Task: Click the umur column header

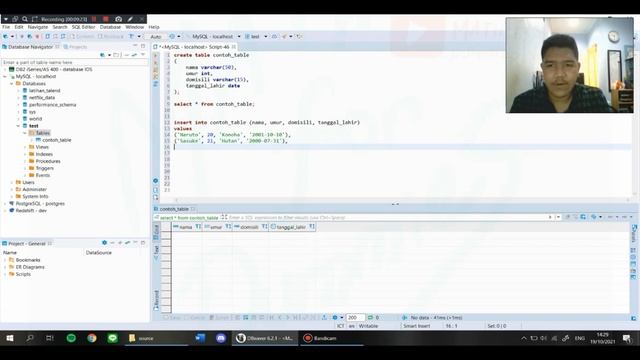Action: [216, 227]
